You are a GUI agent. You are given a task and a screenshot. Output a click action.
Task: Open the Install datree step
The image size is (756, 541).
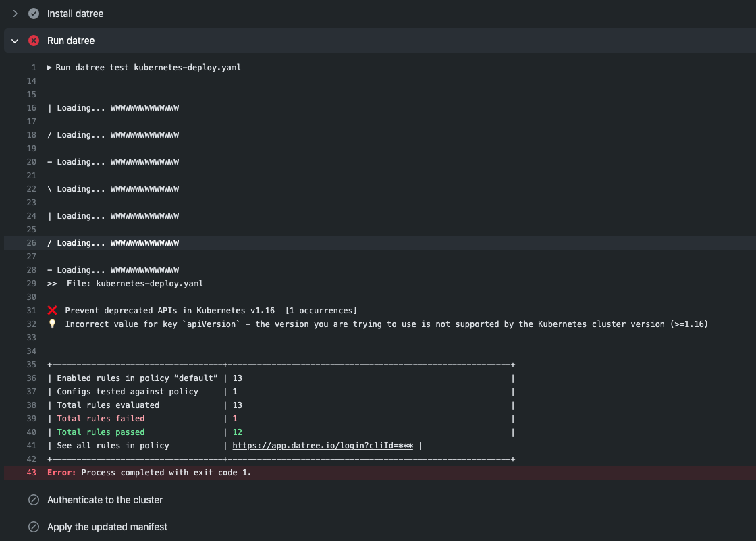[x=75, y=14]
